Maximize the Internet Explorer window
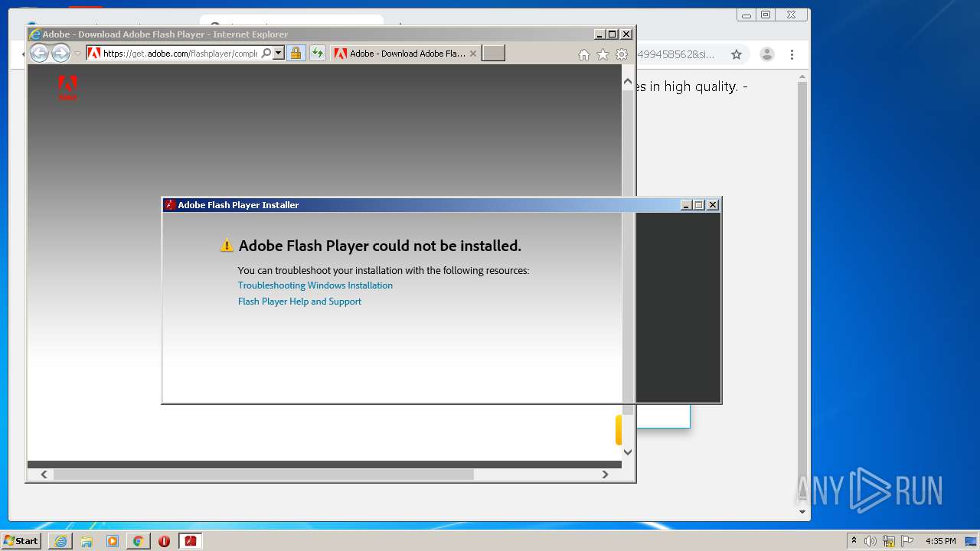The height and width of the screenshot is (551, 980). pyautogui.click(x=612, y=34)
